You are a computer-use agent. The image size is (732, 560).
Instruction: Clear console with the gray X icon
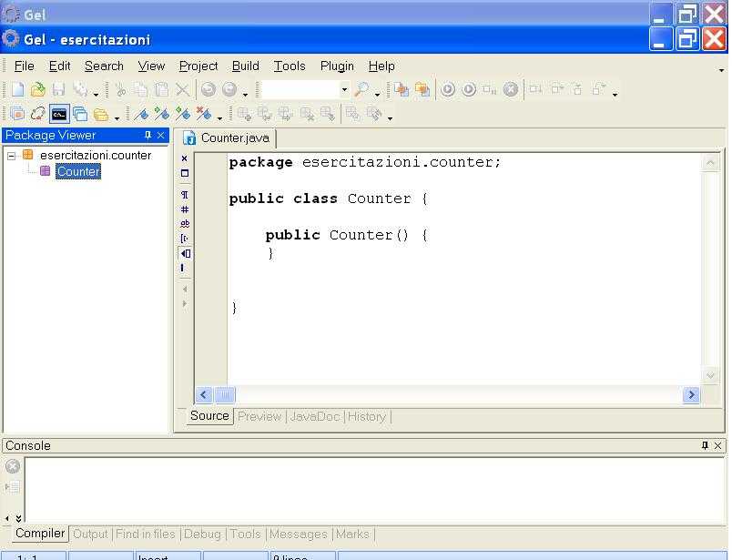(13, 467)
